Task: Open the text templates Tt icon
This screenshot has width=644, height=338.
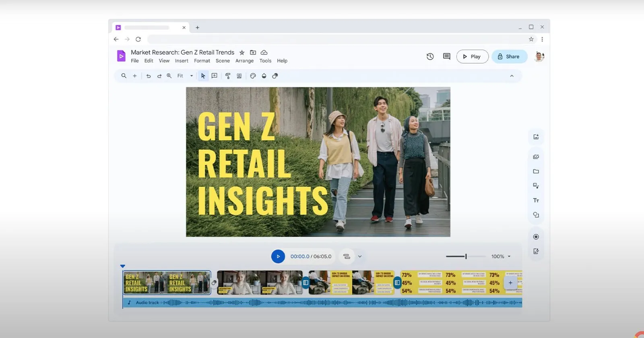Action: click(x=536, y=200)
